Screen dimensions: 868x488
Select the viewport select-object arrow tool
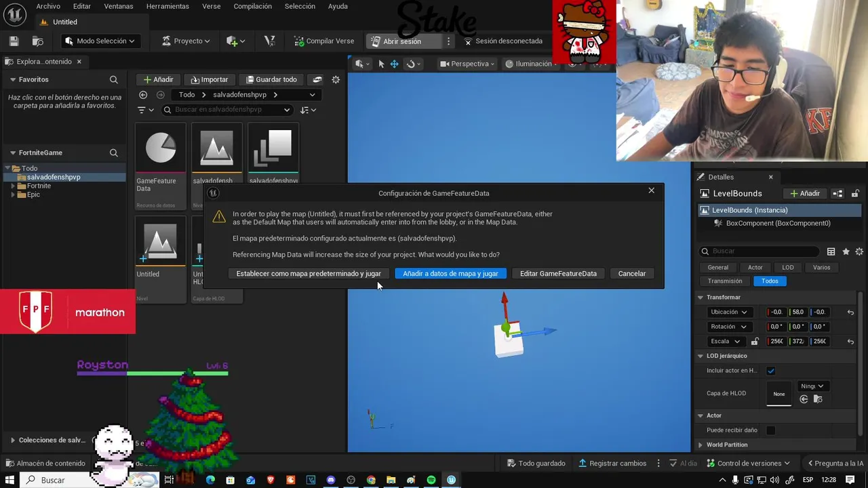pyautogui.click(x=381, y=64)
